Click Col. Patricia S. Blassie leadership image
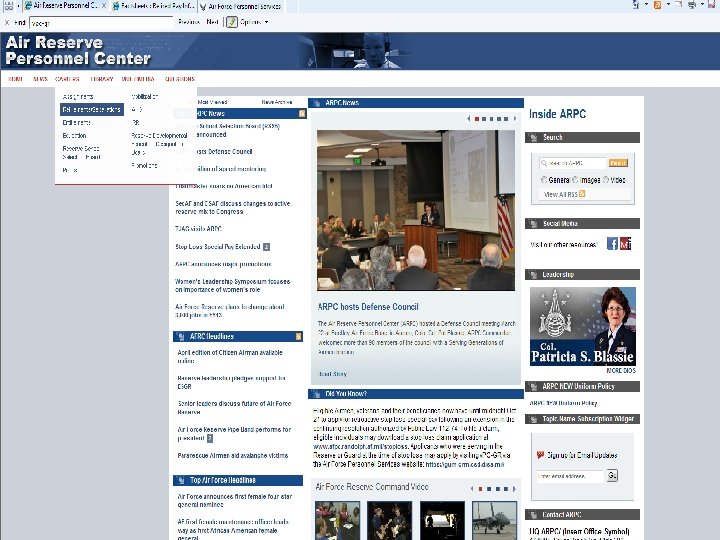The height and width of the screenshot is (540, 720). [x=583, y=326]
